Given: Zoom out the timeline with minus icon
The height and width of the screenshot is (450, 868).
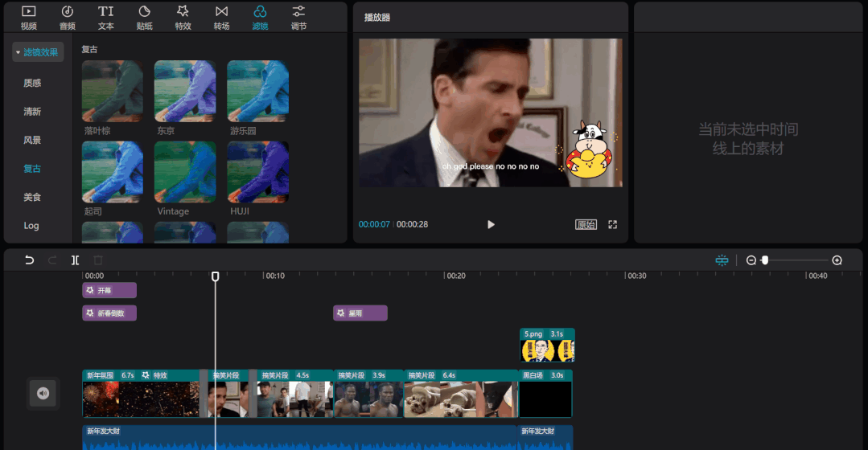Looking at the screenshot, I should click(x=751, y=260).
